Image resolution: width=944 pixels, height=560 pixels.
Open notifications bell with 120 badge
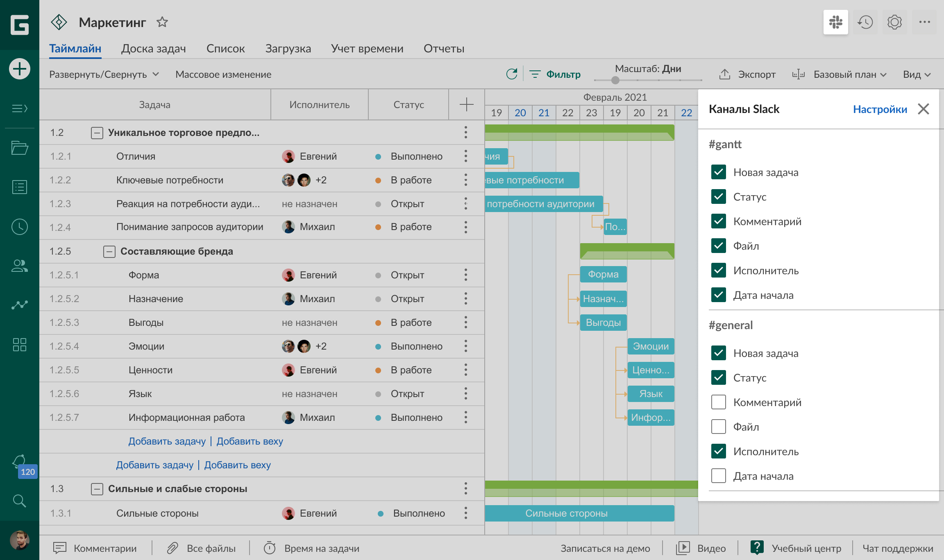click(x=20, y=463)
